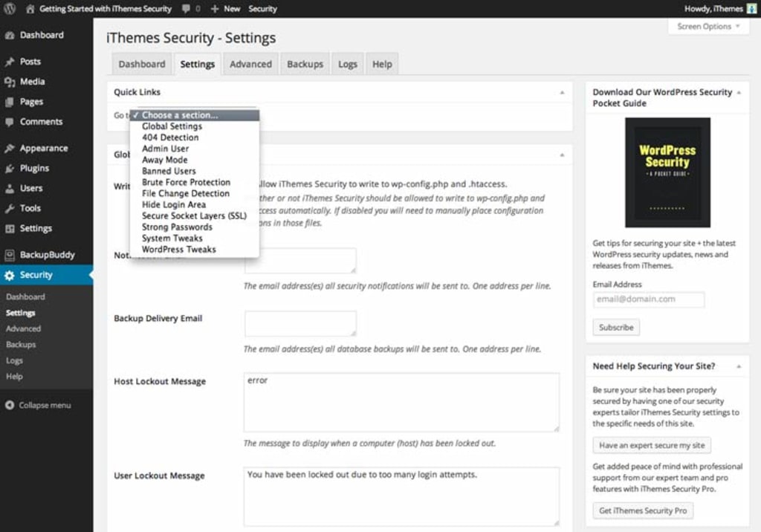
Task: Click the User Lockout Message textarea
Action: [401, 496]
